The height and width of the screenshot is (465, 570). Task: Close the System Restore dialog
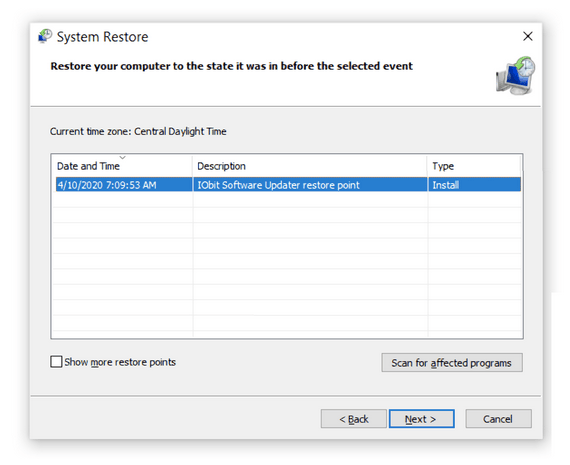click(527, 36)
